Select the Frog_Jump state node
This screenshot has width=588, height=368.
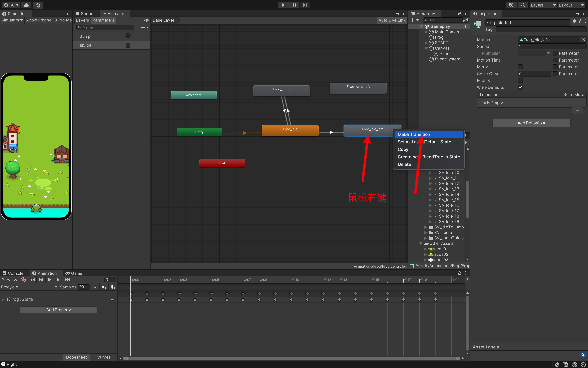(282, 90)
